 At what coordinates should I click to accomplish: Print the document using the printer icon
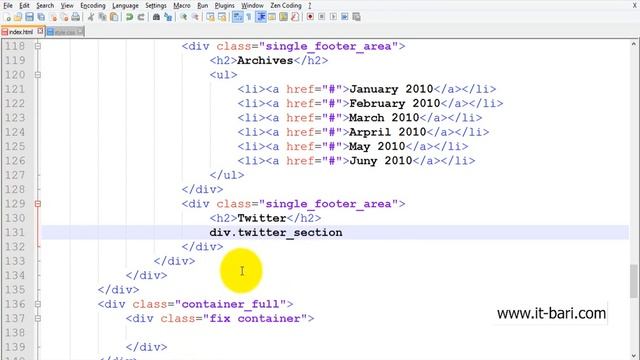coord(76,17)
